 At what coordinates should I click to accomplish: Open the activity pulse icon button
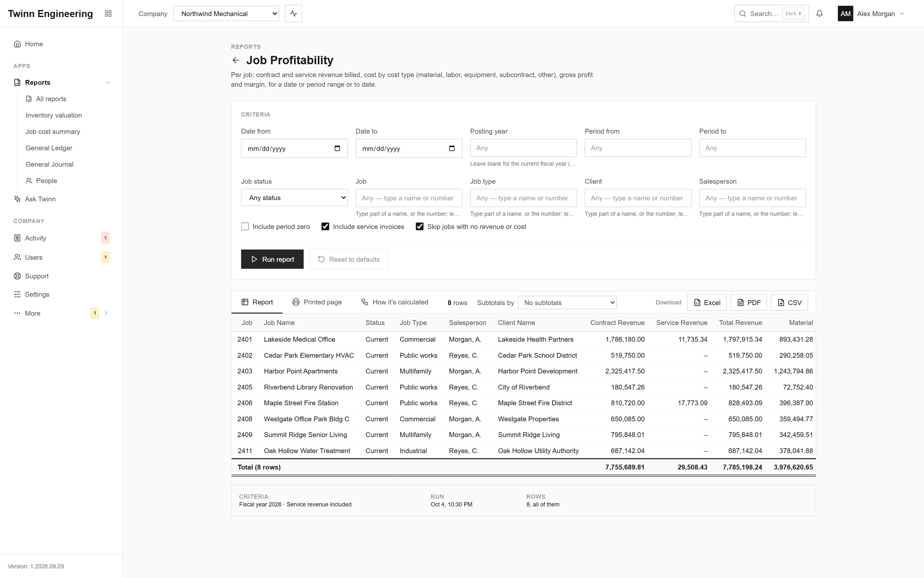[x=293, y=14]
